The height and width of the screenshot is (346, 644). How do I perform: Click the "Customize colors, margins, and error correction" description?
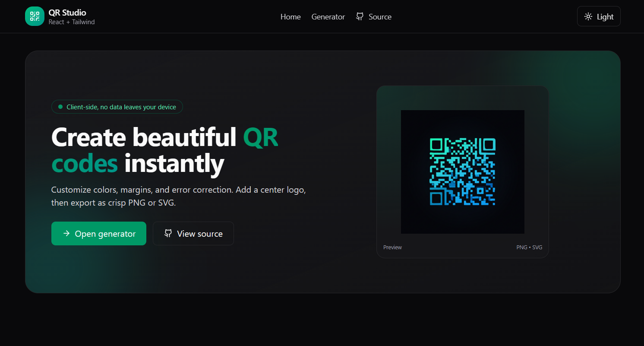(x=179, y=196)
